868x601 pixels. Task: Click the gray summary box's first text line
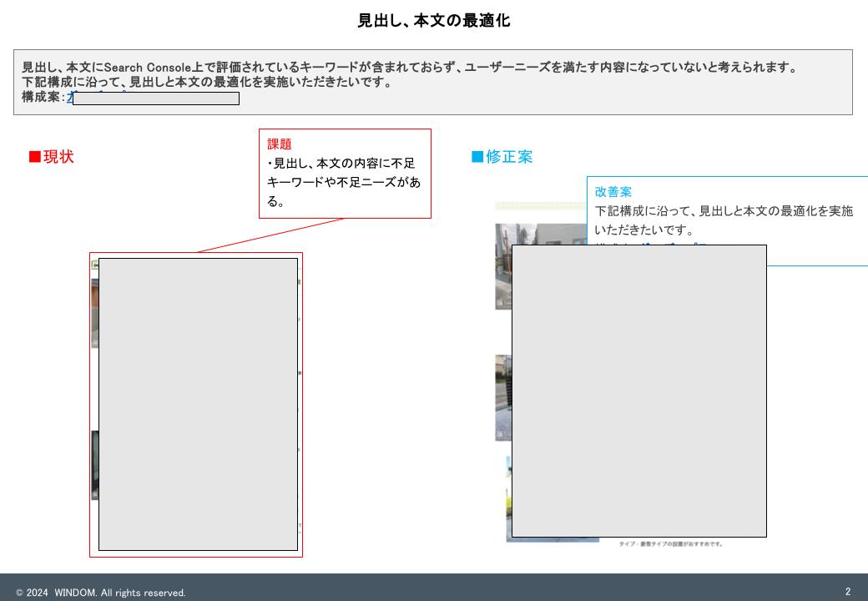coord(409,68)
